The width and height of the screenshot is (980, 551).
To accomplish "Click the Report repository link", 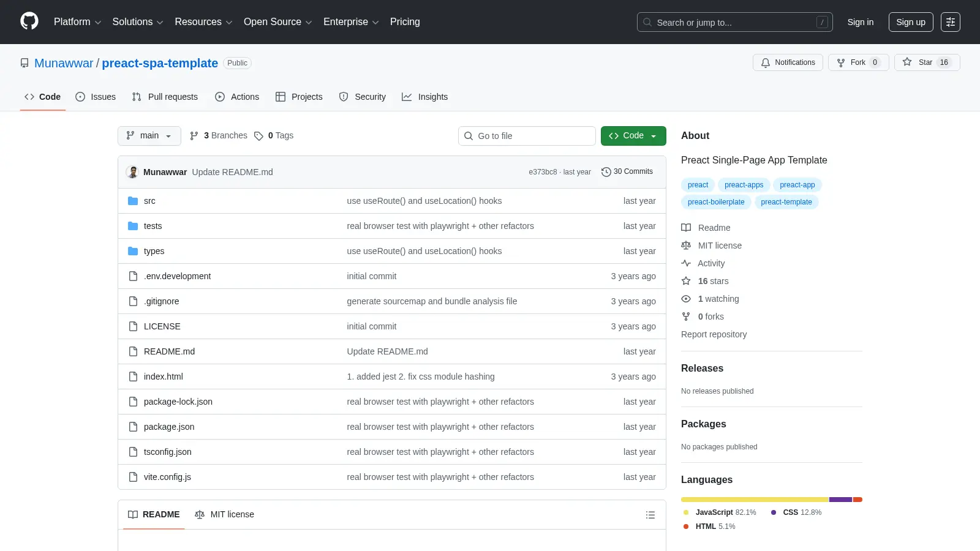I will pyautogui.click(x=714, y=334).
